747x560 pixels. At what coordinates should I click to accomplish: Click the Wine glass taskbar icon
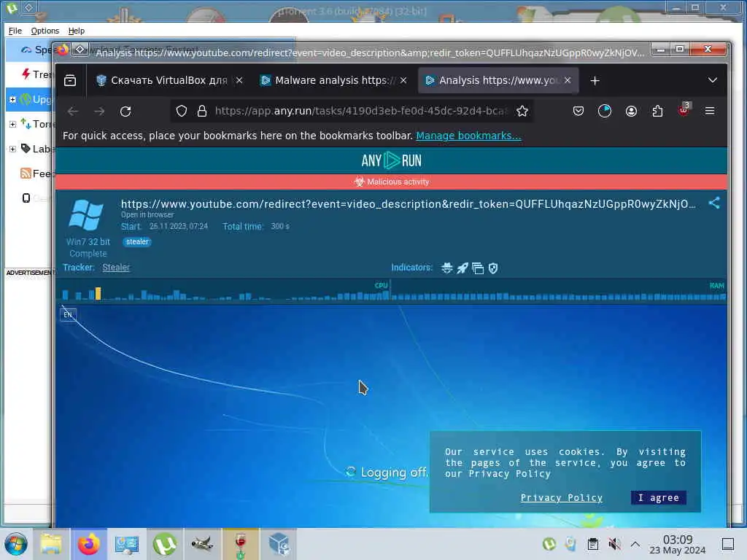click(241, 544)
